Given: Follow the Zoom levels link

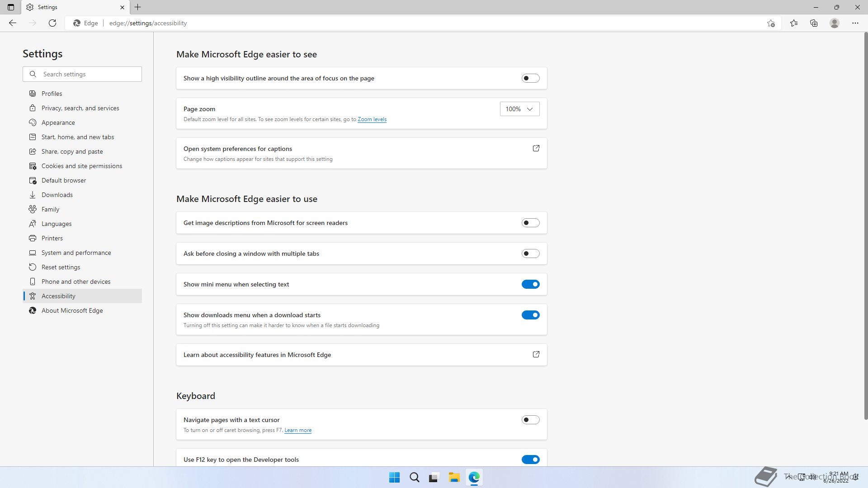Looking at the screenshot, I should point(372,119).
